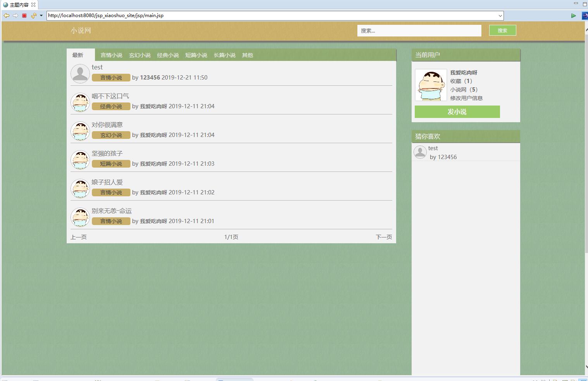Open the small dropdown arrow beside refresh
This screenshot has height=381, width=588.
coord(41,16)
